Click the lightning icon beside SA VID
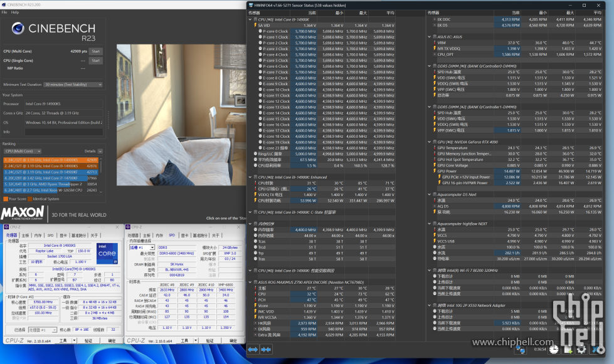614x364 pixels. coord(255,26)
